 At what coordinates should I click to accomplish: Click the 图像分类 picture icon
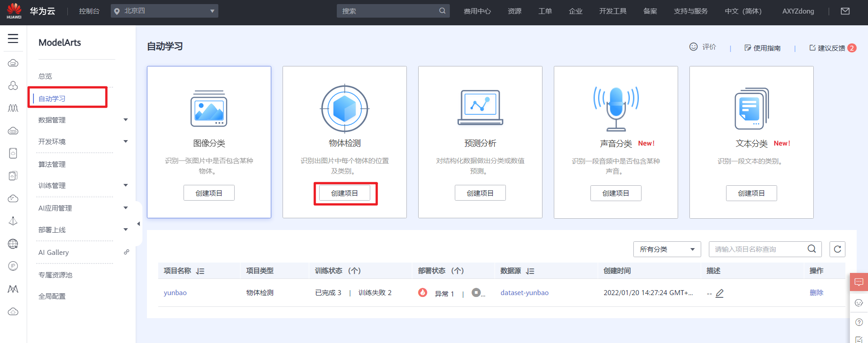tap(209, 108)
